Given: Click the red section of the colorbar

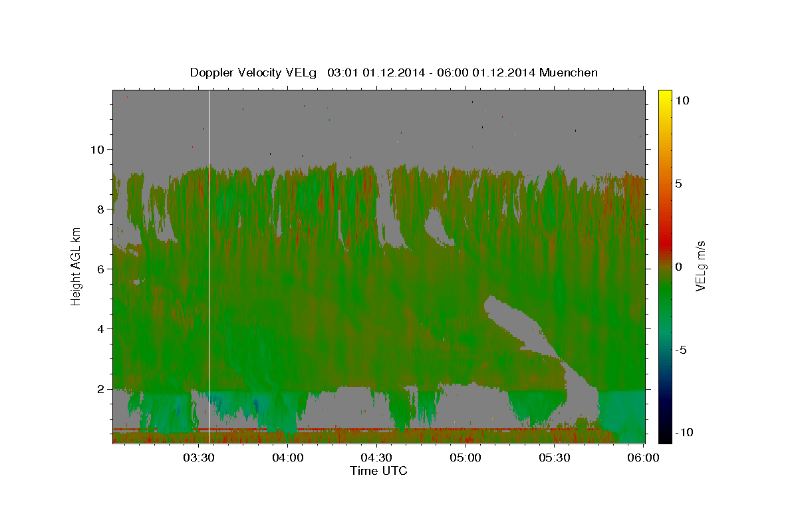Looking at the screenshot, I should pos(665,243).
